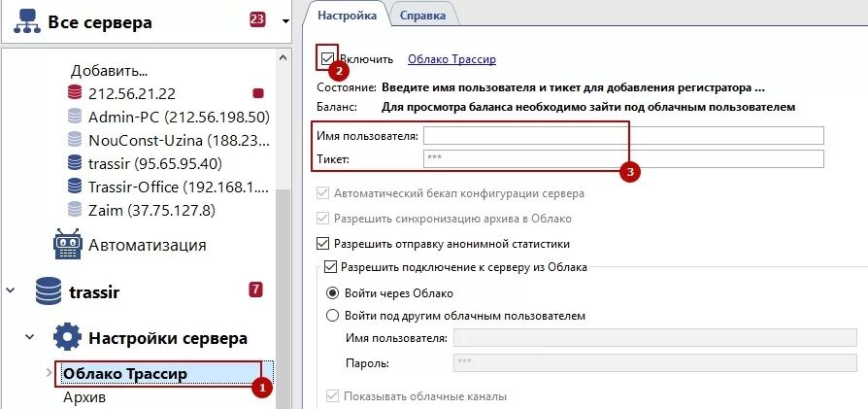Collapse Настройки сервера node
This screenshot has height=409, width=868.
pos(29,336)
